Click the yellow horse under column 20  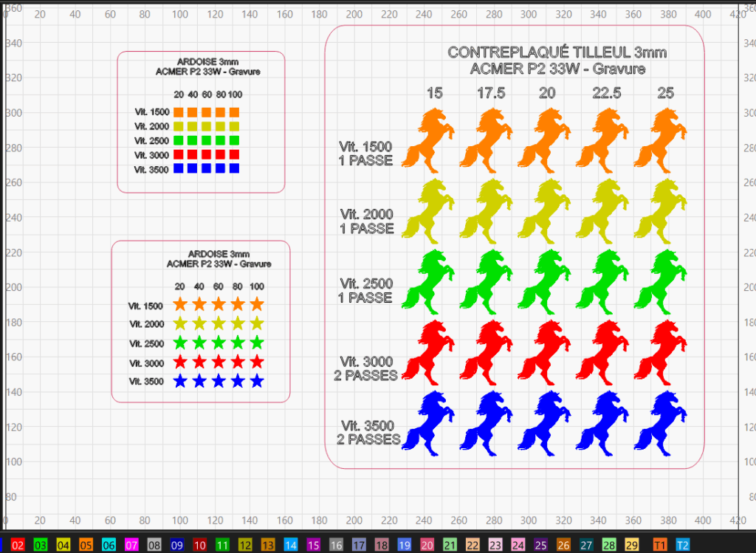(x=544, y=211)
